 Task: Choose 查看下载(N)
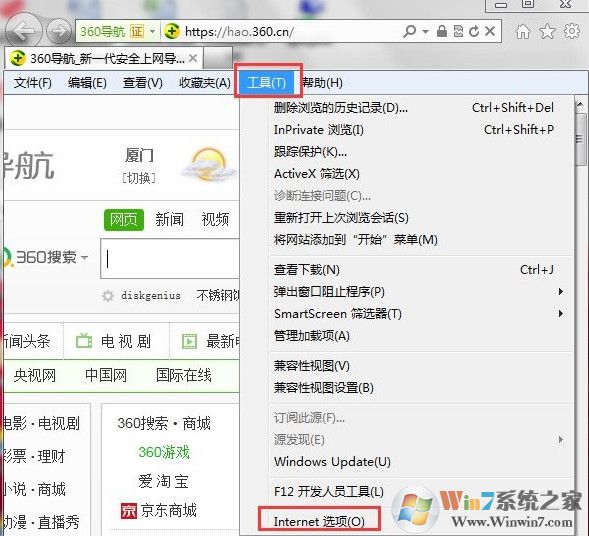pos(407,270)
